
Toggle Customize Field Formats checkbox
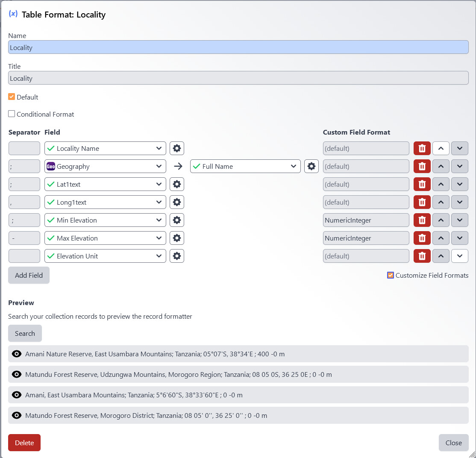[391, 275]
